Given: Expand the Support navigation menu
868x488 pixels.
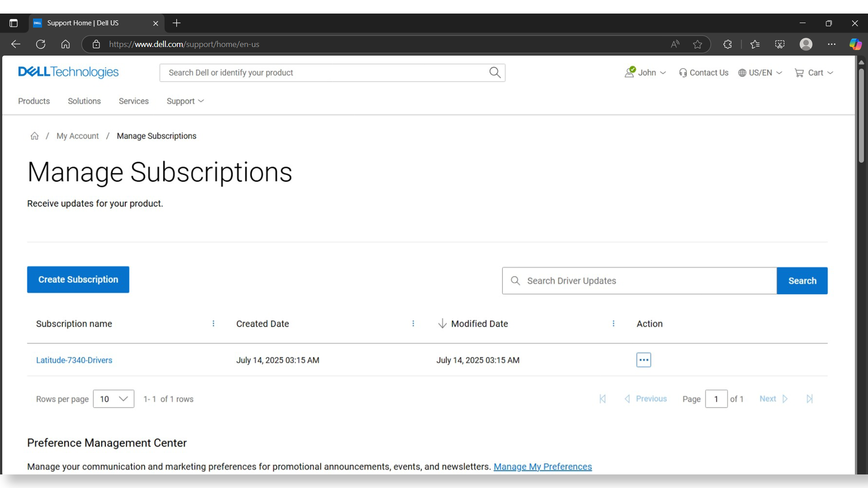Looking at the screenshot, I should tap(184, 101).
